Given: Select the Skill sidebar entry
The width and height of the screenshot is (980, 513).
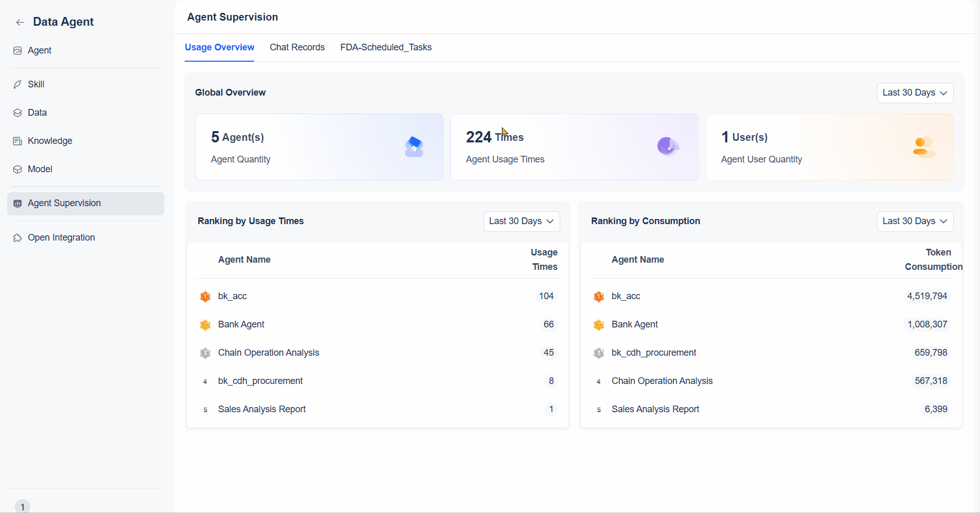Looking at the screenshot, I should coord(85,84).
